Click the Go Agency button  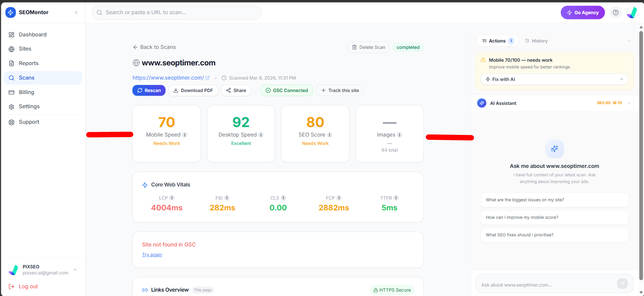click(x=582, y=12)
